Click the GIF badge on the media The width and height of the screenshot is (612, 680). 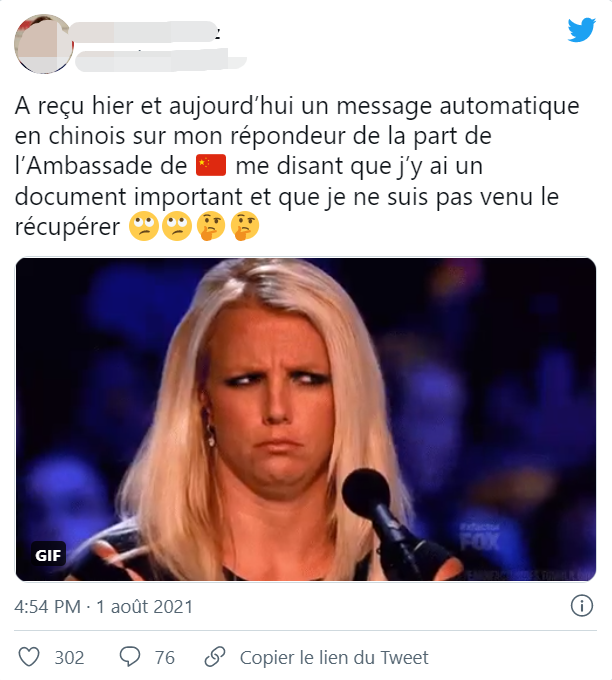(x=48, y=554)
